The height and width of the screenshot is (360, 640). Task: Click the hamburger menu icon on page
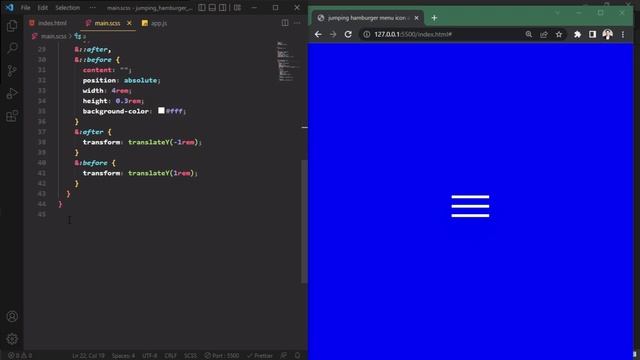tap(470, 206)
